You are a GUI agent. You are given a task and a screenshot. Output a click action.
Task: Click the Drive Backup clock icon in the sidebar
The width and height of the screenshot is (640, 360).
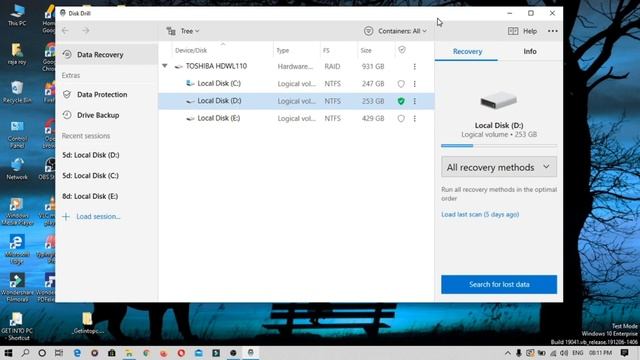click(67, 115)
